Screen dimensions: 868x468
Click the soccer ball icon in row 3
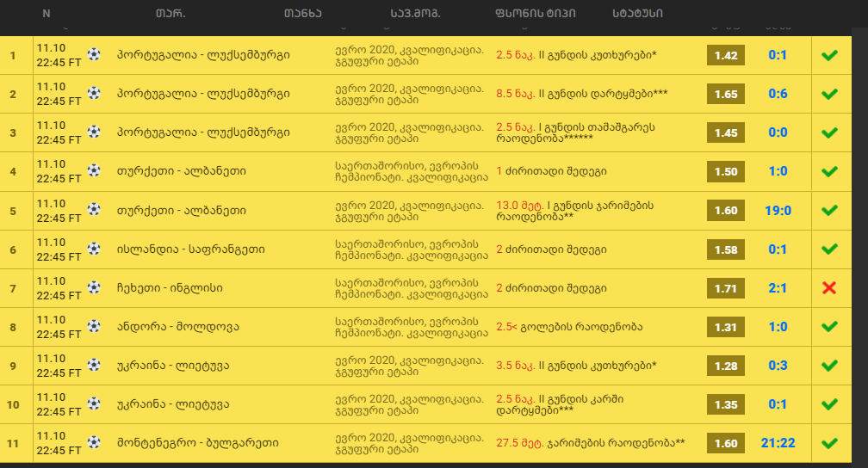pos(94,132)
